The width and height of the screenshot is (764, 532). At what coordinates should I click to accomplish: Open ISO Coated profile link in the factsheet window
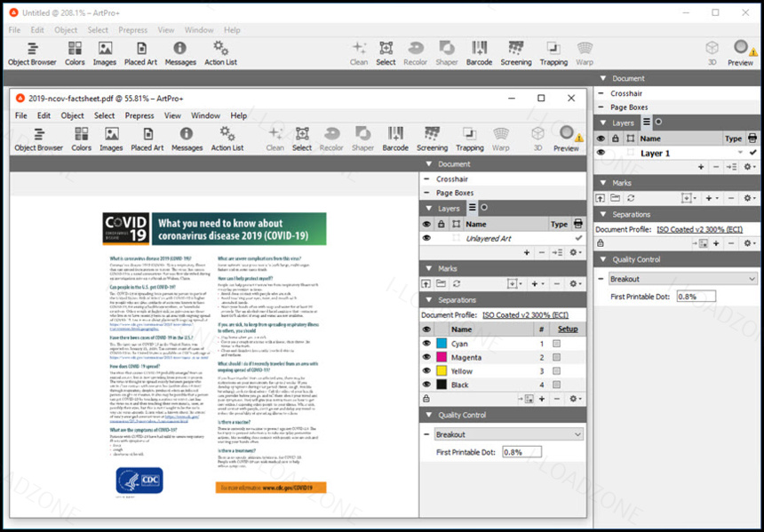525,315
